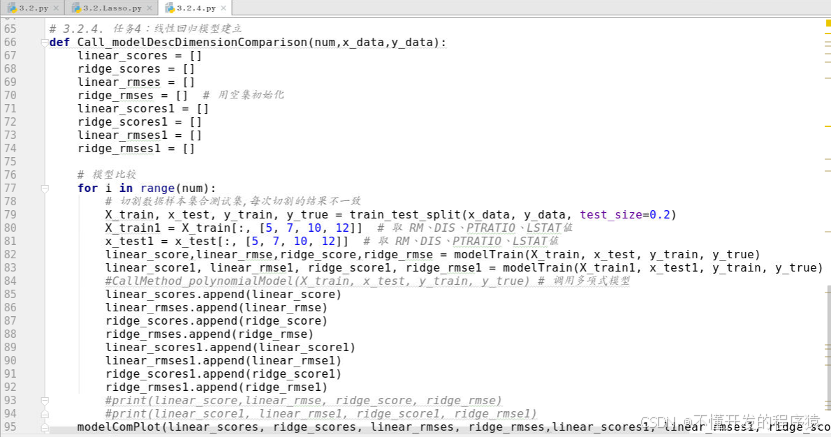Place cursor on 'linear_rmses1 = []' line
This screenshot has height=438, width=832.
(x=140, y=135)
